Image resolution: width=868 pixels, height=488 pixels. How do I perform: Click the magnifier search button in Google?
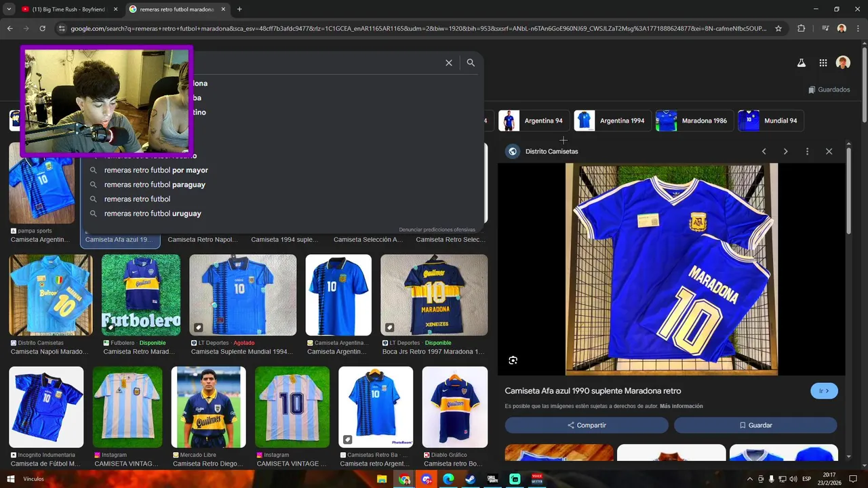(x=471, y=62)
